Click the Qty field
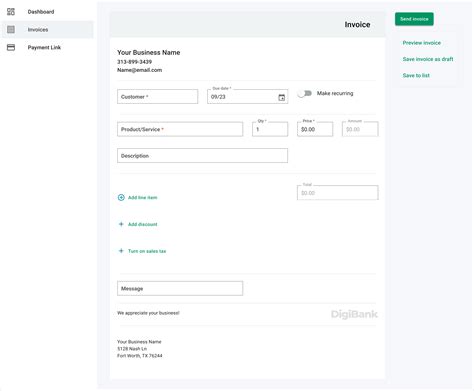Image resolution: width=474 pixels, height=391 pixels. (x=270, y=129)
